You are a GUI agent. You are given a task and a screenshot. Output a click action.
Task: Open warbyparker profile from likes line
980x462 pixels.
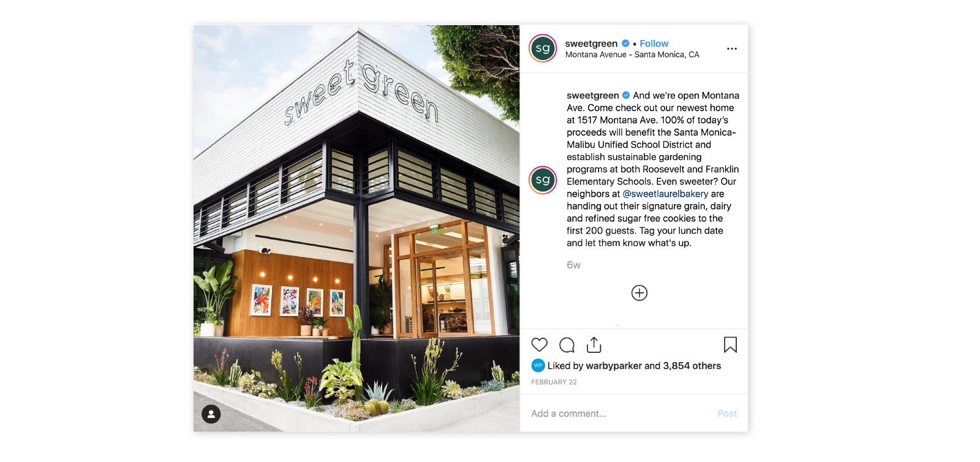tap(614, 366)
